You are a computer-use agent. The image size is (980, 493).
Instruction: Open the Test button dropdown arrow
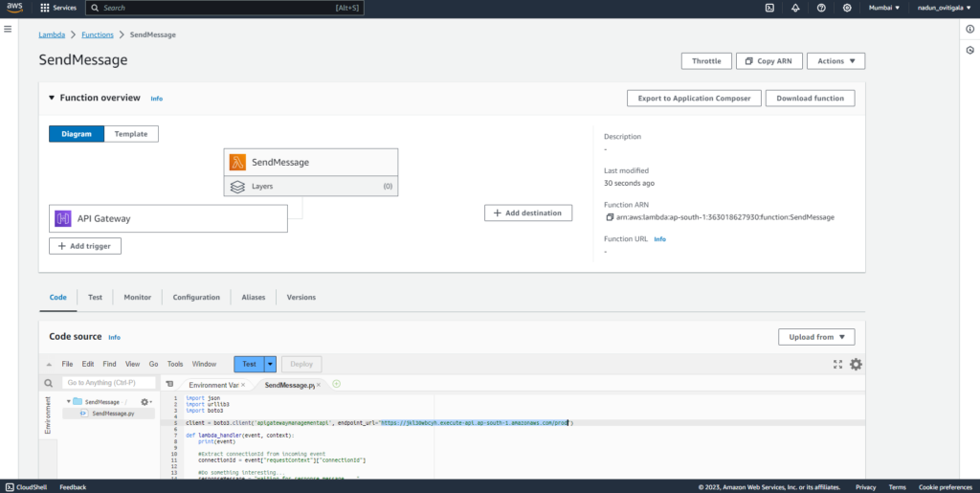point(270,365)
